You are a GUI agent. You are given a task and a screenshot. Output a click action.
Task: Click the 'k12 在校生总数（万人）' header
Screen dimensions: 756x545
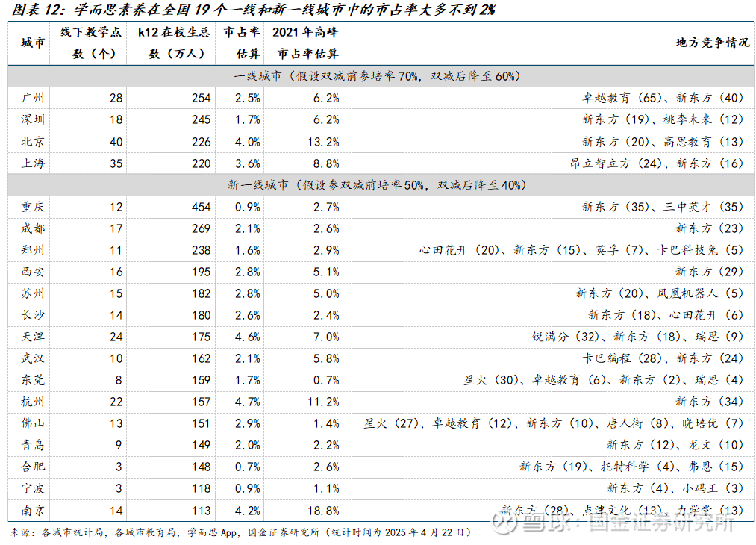(174, 43)
